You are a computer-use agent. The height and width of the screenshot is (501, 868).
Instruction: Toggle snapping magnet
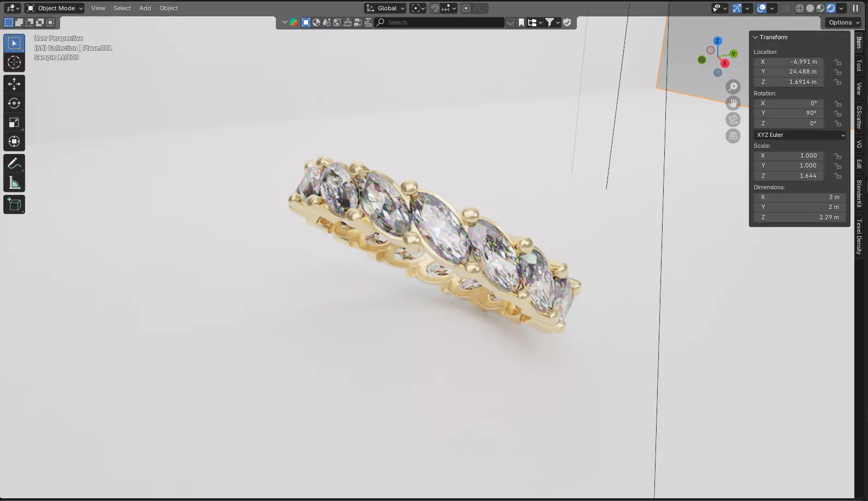tap(435, 8)
